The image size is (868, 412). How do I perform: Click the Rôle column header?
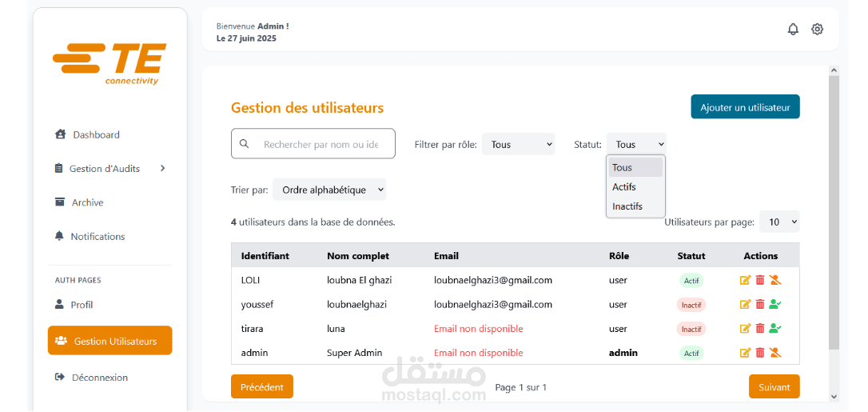619,255
